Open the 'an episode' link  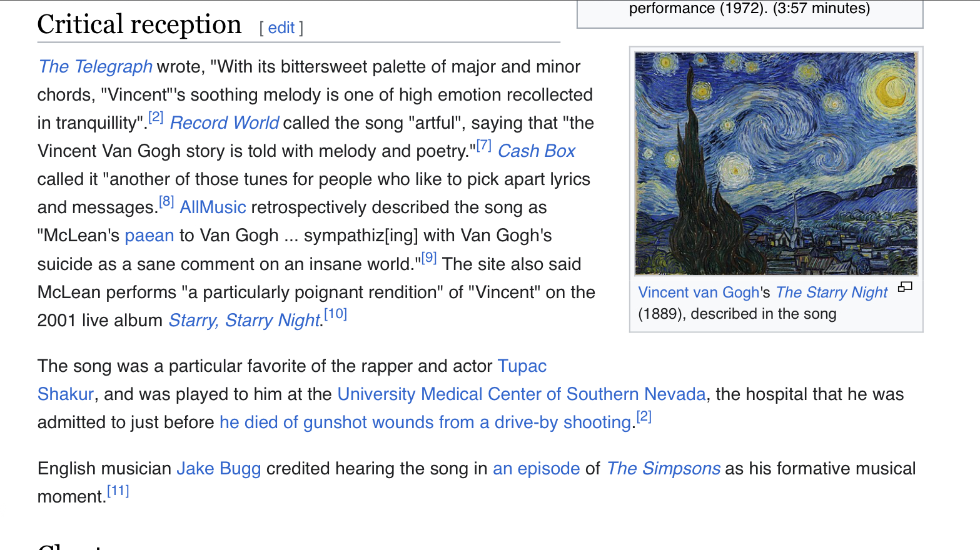pyautogui.click(x=536, y=469)
